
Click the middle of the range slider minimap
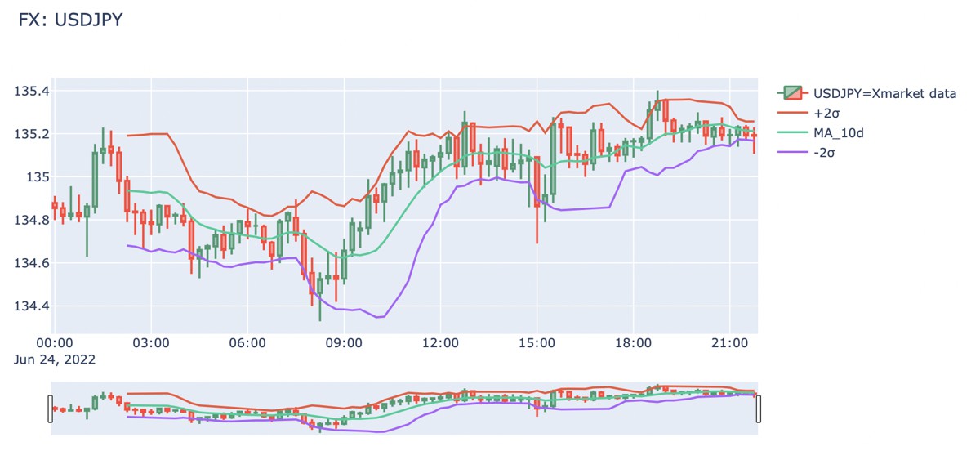[404, 408]
